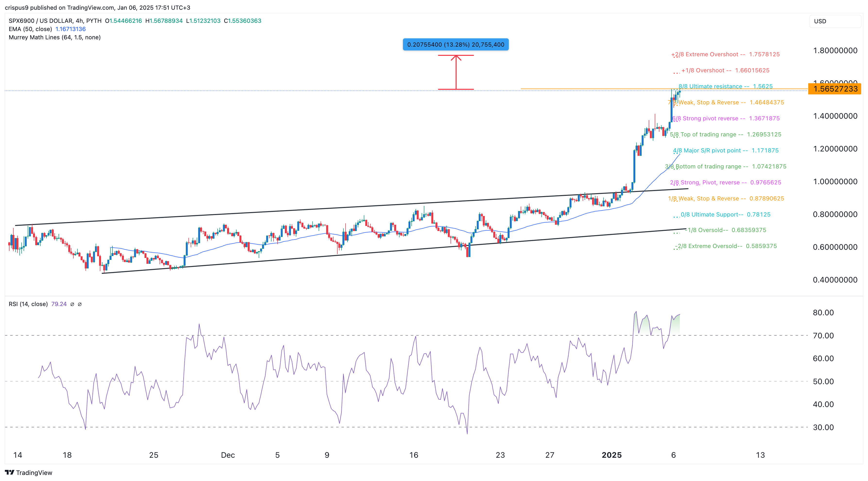Click the date 23 on the time axis
Viewport: 868px width, 481px height.
(500, 456)
